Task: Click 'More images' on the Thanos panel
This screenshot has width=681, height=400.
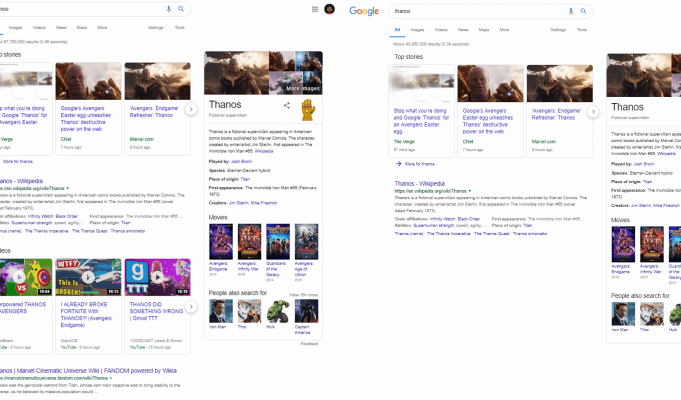Action: click(303, 88)
